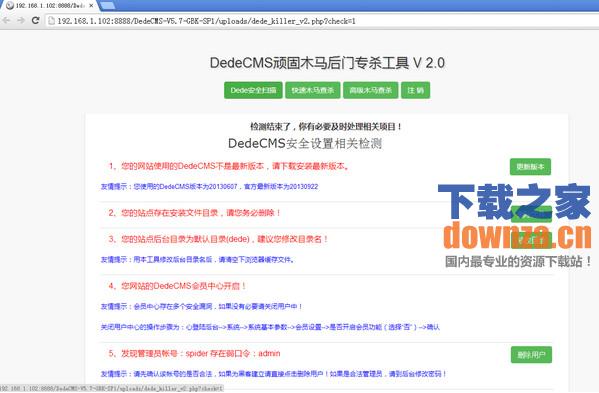599x393 pixels.
Task: Click the browser forward arrow
Action: pos(21,21)
